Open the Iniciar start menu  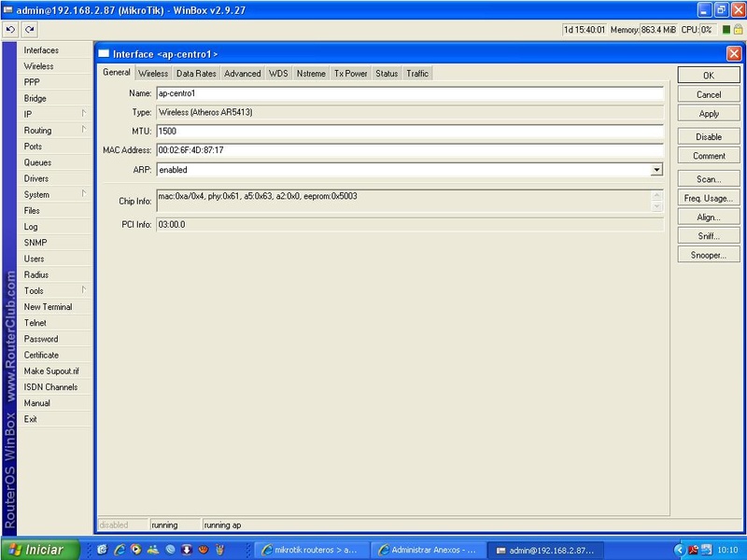40,550
